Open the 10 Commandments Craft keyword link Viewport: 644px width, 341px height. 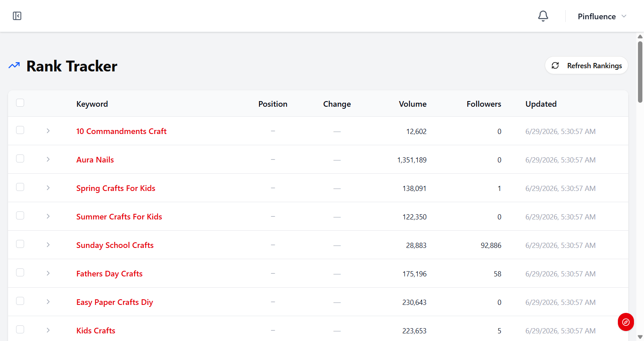point(121,131)
